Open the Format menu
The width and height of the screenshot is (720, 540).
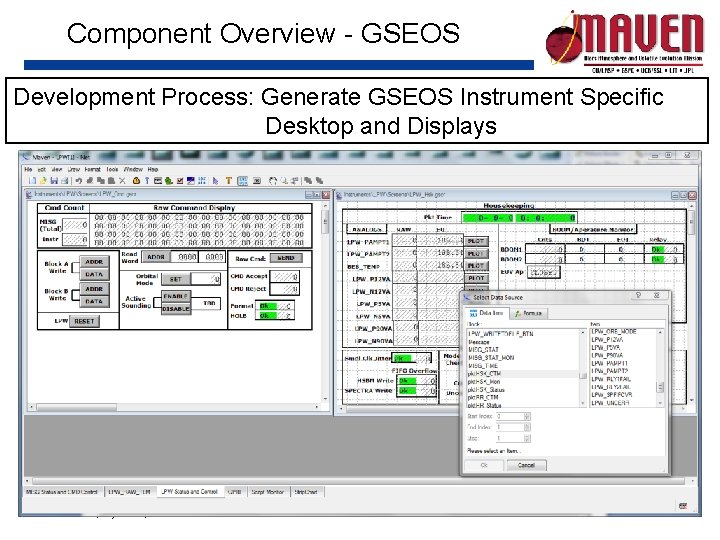click(92, 169)
